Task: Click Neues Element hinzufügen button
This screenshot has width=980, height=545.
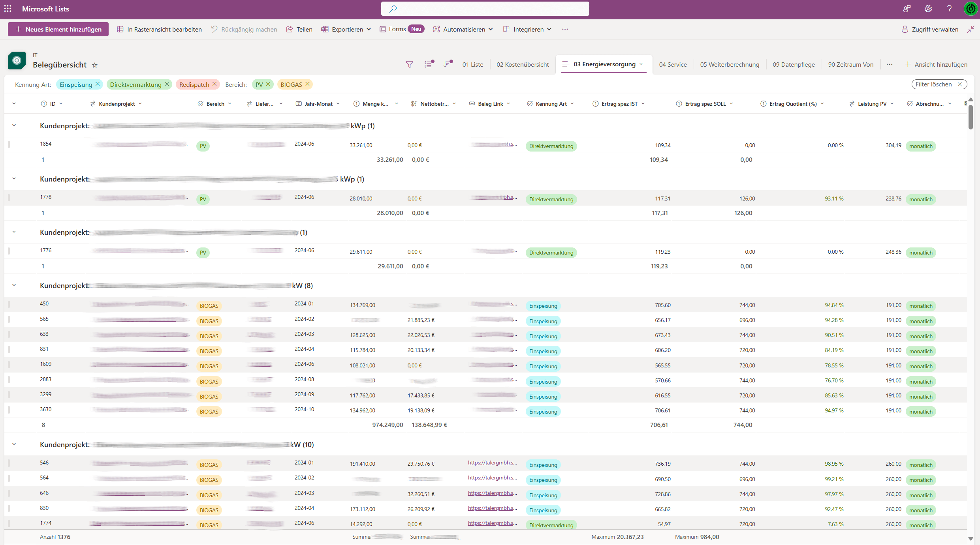Action: point(58,29)
